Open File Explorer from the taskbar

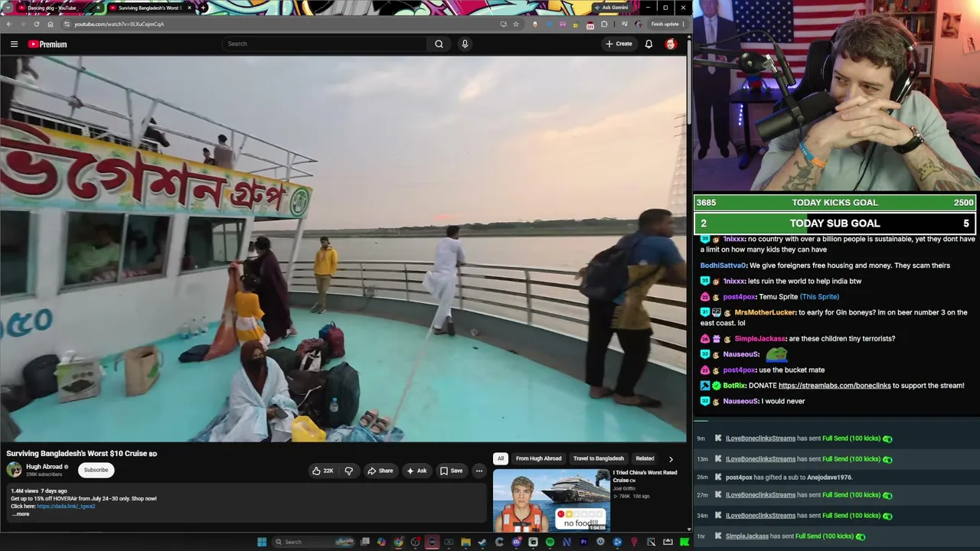tap(465, 542)
